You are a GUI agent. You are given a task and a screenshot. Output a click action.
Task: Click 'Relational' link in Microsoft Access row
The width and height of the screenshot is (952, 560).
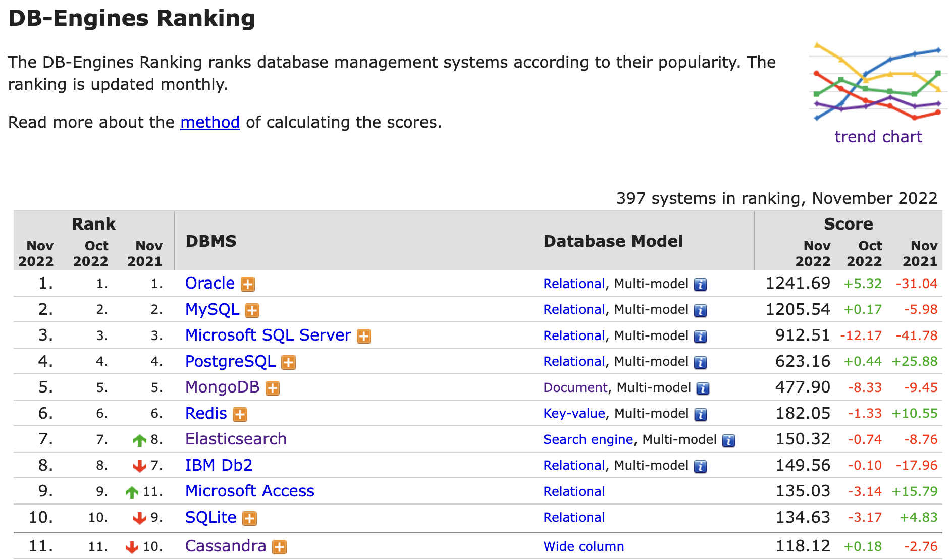tap(574, 491)
